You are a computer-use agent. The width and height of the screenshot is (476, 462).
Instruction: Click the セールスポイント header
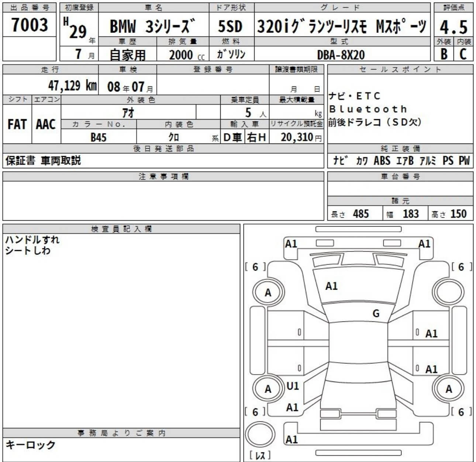400,69
